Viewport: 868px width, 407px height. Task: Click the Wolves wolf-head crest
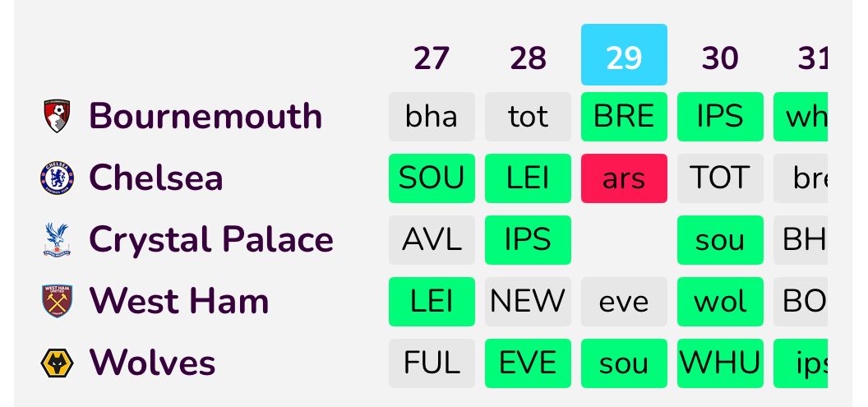click(x=57, y=363)
